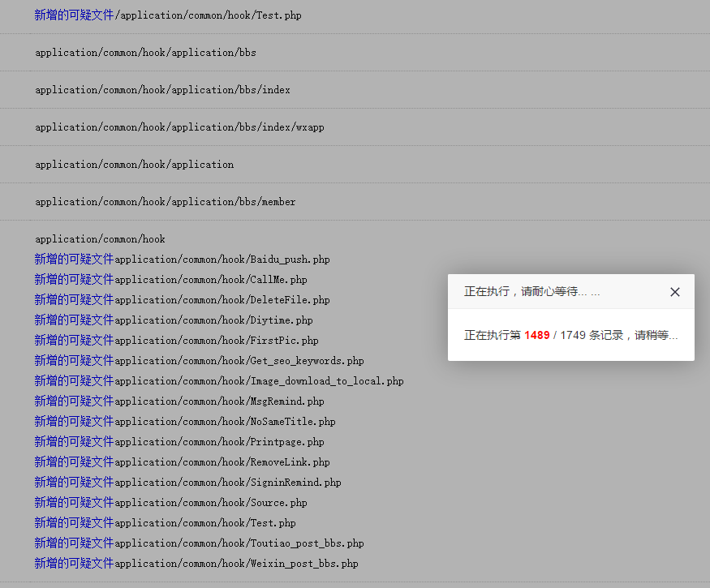Click the SigninRemind.php suspicious file entry
Viewport: 710px width, 588px height.
[227, 483]
